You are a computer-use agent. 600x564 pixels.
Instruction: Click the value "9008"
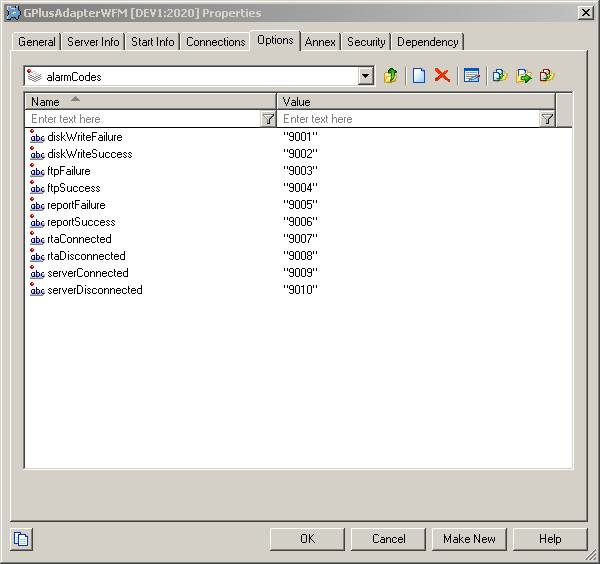click(x=300, y=256)
